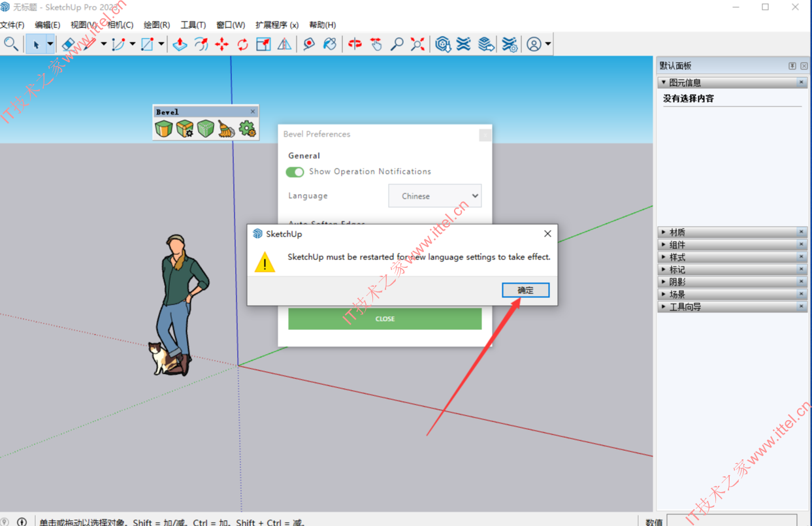Open the shape tool dropdown arrow
This screenshot has width=812, height=526.
pyautogui.click(x=161, y=44)
